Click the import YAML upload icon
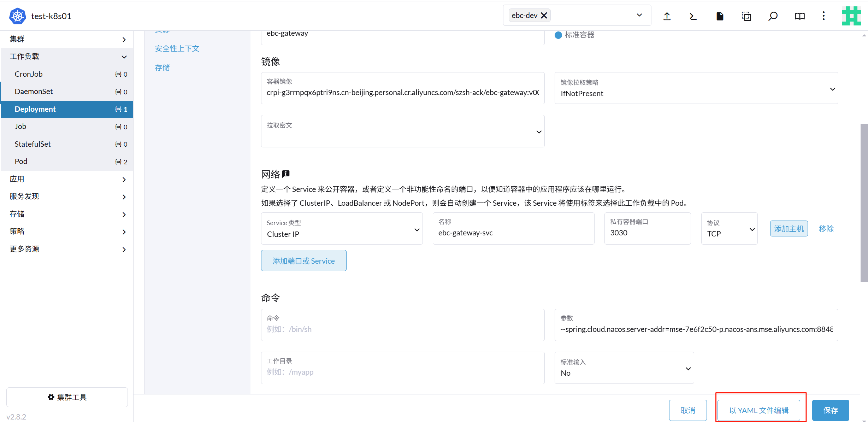868x422 pixels. 667,16
